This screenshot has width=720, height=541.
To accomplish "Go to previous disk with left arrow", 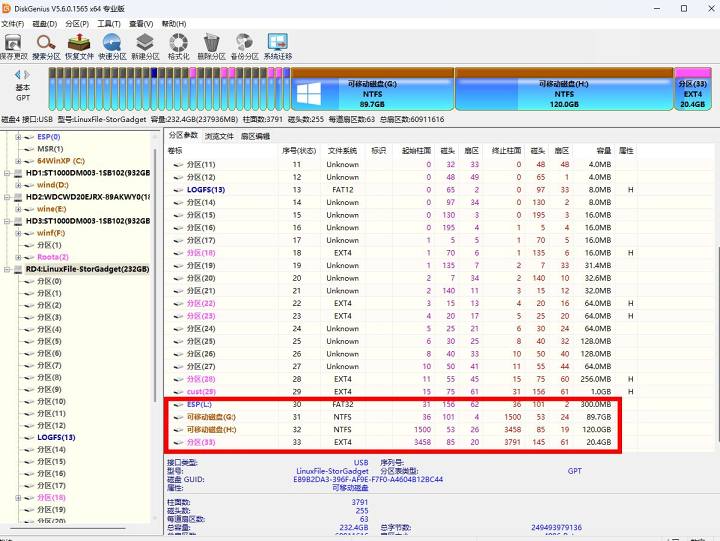I will 18,74.
